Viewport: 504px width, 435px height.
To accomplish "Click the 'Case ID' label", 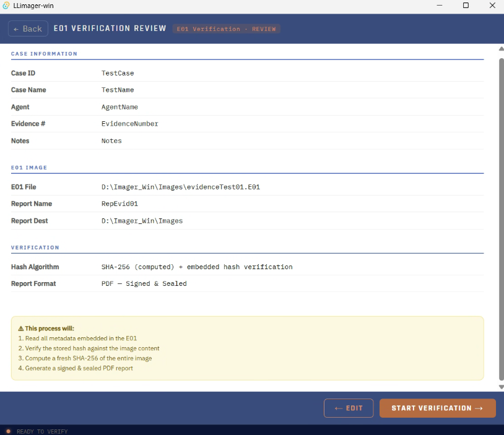I will [x=23, y=73].
